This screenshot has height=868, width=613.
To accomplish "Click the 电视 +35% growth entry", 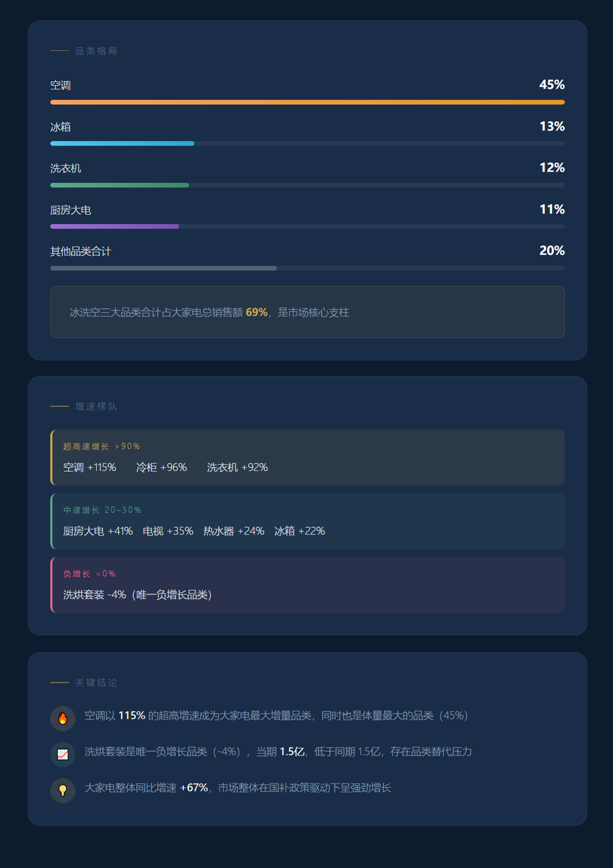I will tap(168, 531).
